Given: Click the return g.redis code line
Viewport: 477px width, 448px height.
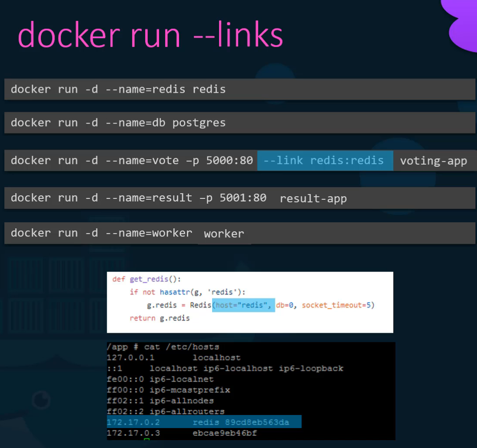Looking at the screenshot, I should (160, 318).
